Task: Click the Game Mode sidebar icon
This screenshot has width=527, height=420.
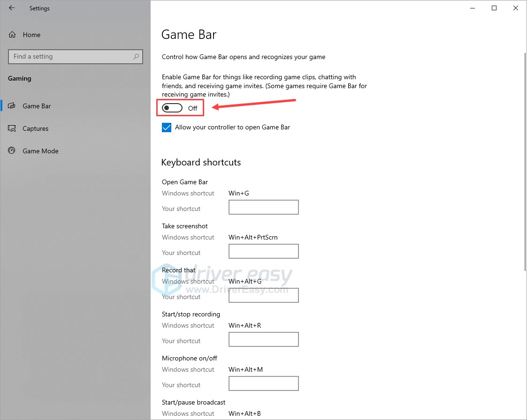Action: click(x=13, y=151)
